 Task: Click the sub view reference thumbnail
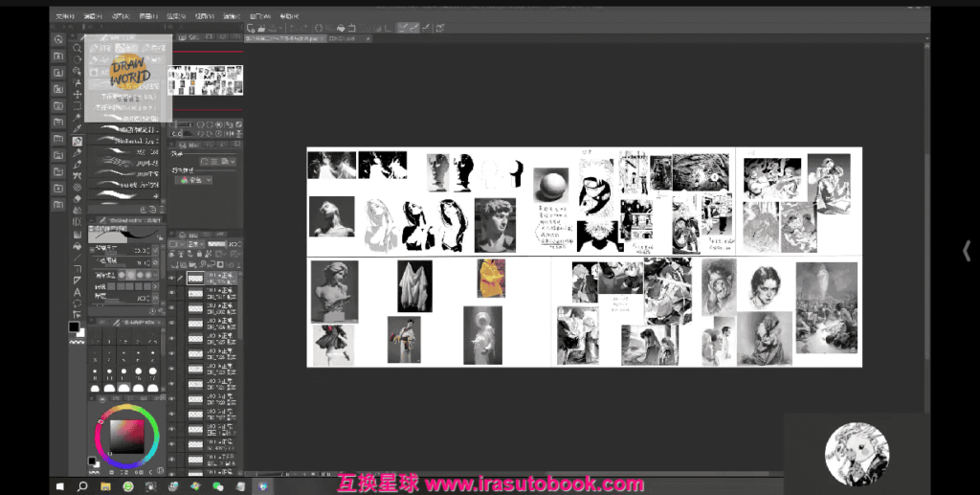[x=205, y=80]
